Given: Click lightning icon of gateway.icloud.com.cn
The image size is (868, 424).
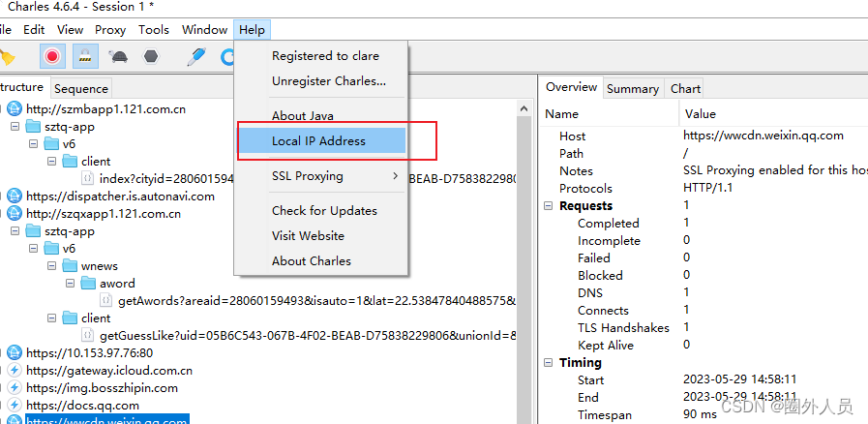Looking at the screenshot, I should tap(15, 371).
